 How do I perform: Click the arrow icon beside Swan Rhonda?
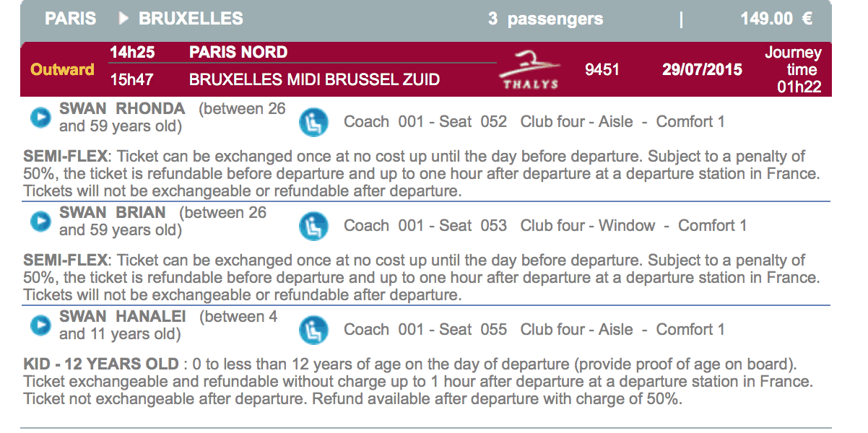click(x=40, y=118)
